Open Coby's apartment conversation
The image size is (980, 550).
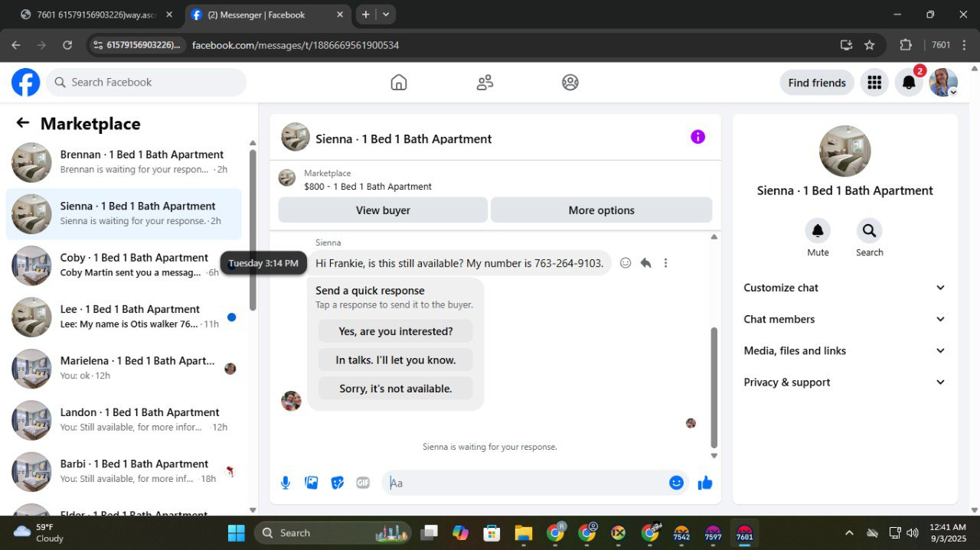point(124,265)
